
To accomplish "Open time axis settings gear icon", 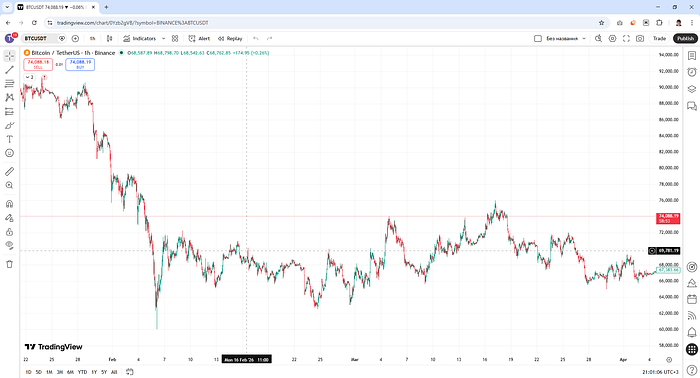I will pyautogui.click(x=669, y=360).
